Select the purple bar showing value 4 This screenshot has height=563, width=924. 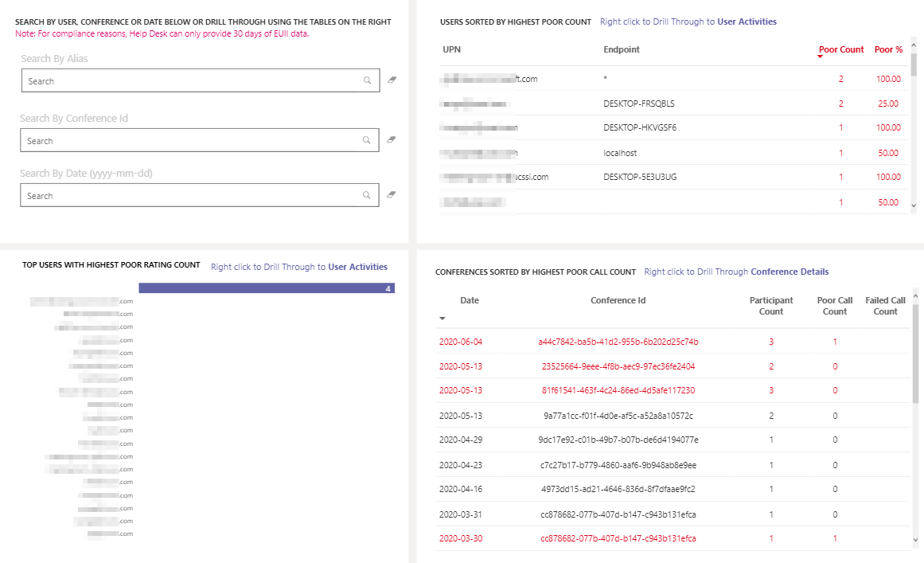267,288
